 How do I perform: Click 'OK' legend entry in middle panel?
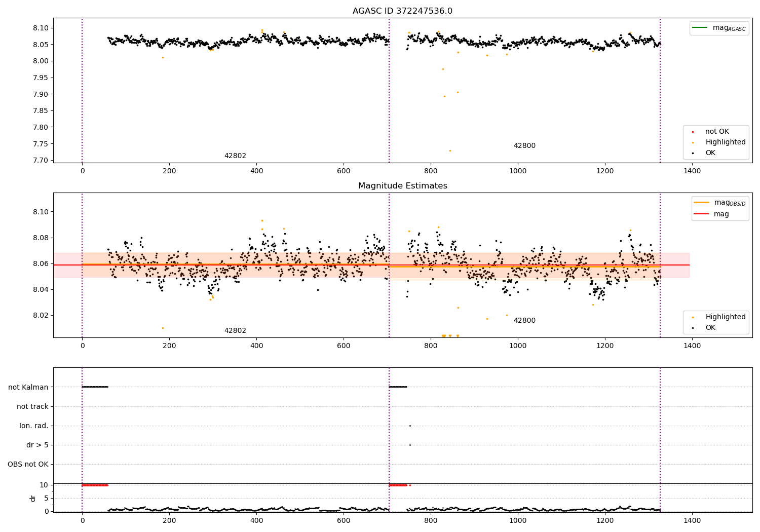click(710, 328)
